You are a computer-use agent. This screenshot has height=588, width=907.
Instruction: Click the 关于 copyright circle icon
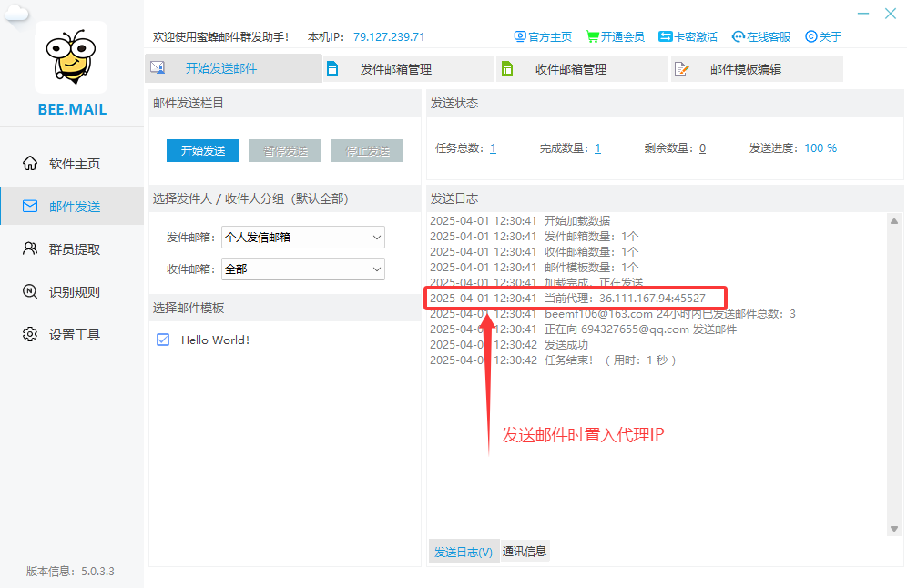point(811,36)
